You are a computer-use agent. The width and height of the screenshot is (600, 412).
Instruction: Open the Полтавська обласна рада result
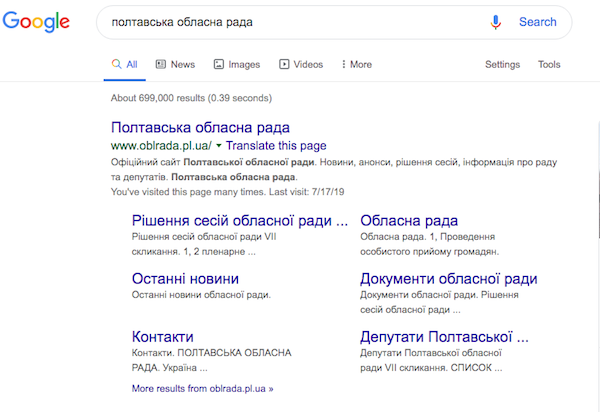pos(200,128)
